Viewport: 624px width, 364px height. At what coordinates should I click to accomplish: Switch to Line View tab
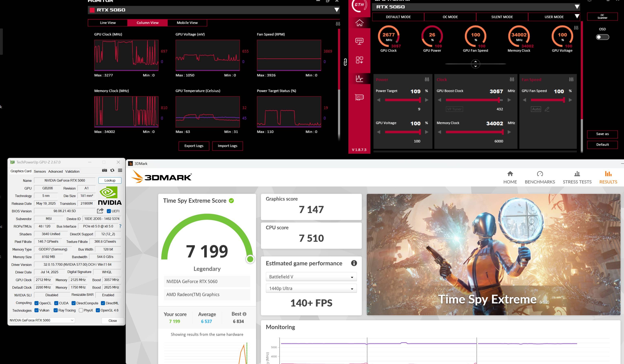(108, 23)
